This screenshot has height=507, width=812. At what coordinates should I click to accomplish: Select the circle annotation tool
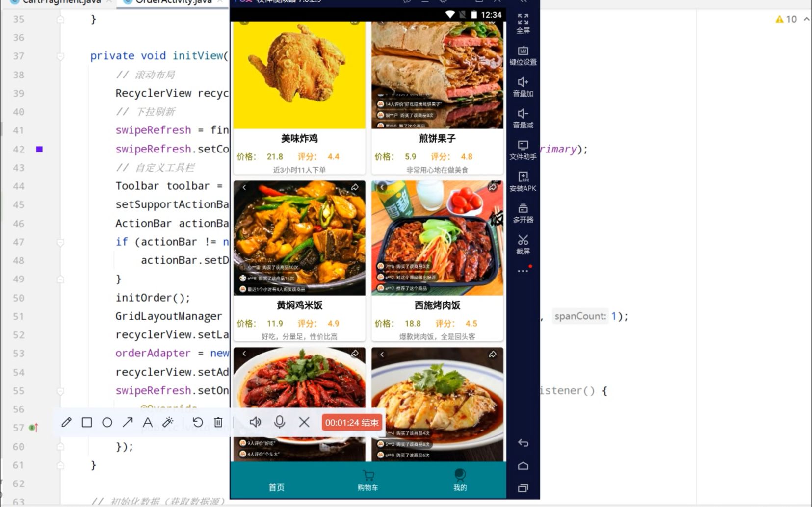tap(107, 422)
